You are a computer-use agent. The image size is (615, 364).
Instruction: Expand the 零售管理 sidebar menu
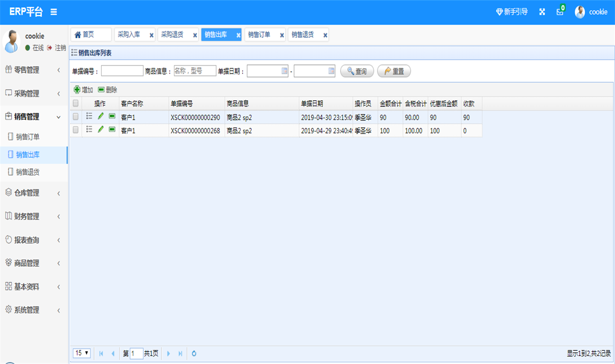[34, 70]
